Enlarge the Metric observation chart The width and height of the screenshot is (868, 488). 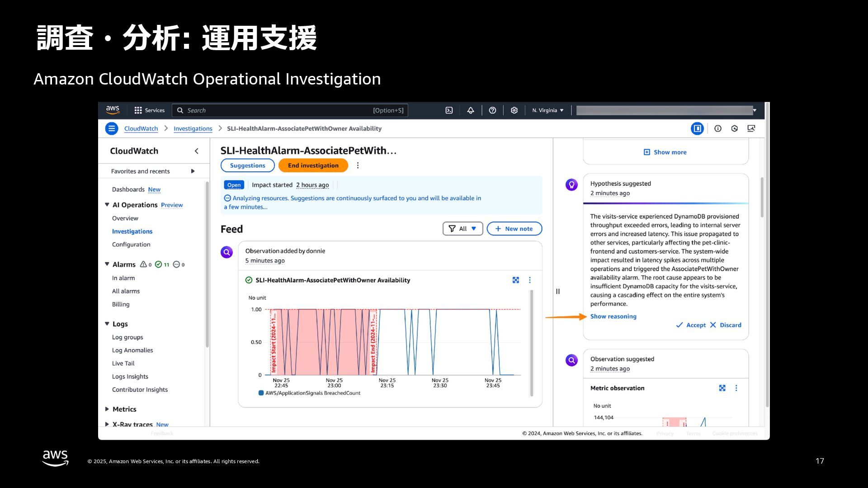click(722, 388)
